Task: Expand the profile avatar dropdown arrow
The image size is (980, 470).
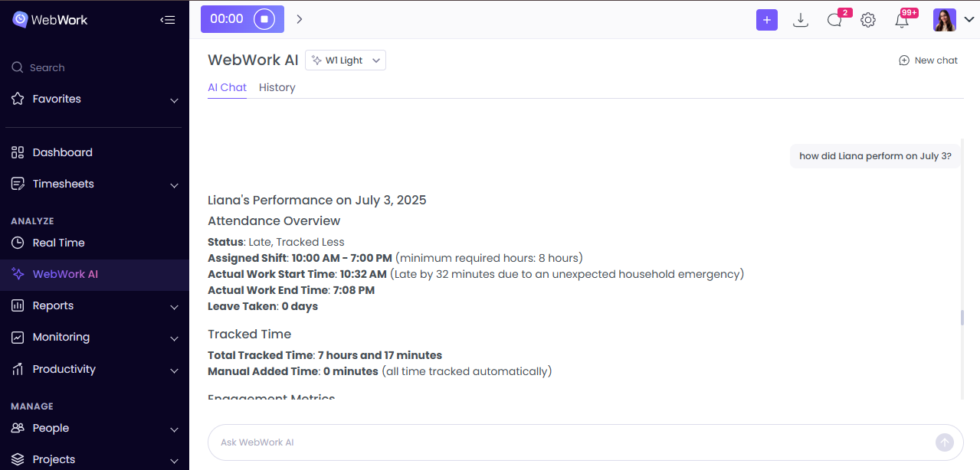Action: [969, 19]
